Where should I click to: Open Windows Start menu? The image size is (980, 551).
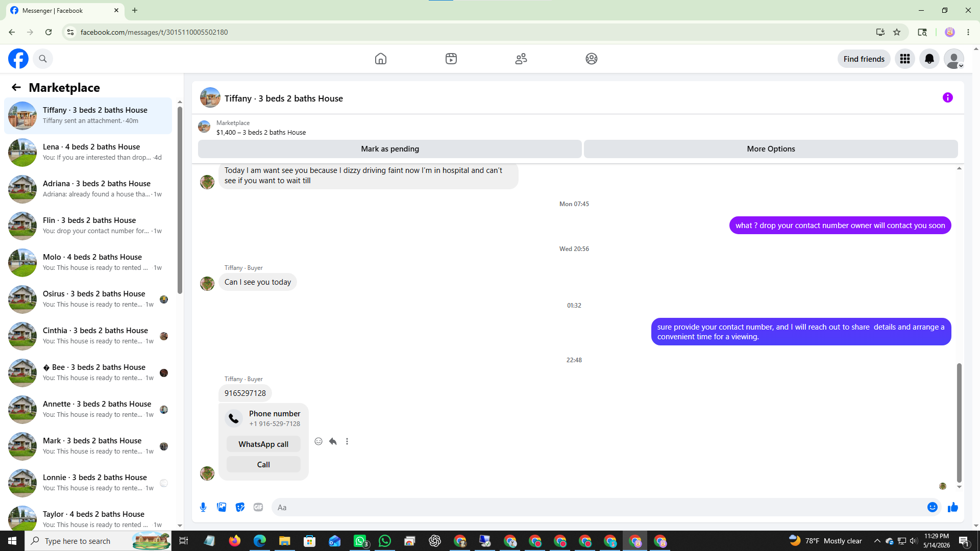(x=12, y=541)
